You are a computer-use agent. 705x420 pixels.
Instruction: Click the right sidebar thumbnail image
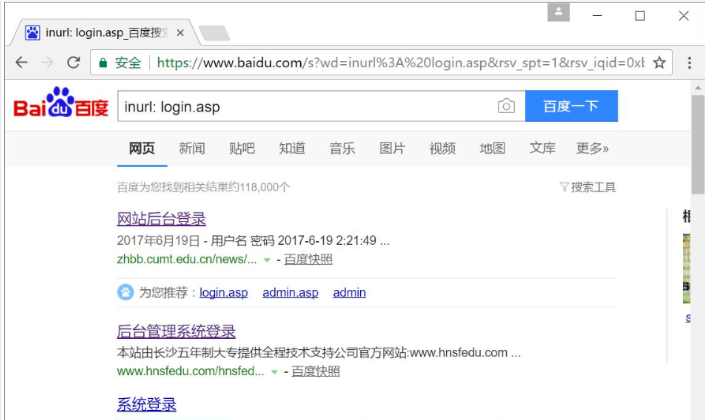pyautogui.click(x=686, y=268)
